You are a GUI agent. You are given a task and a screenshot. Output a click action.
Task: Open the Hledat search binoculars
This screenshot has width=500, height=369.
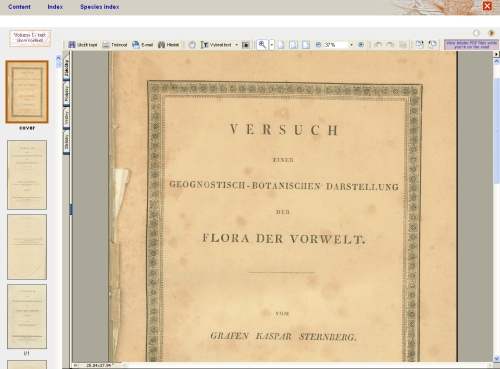168,45
